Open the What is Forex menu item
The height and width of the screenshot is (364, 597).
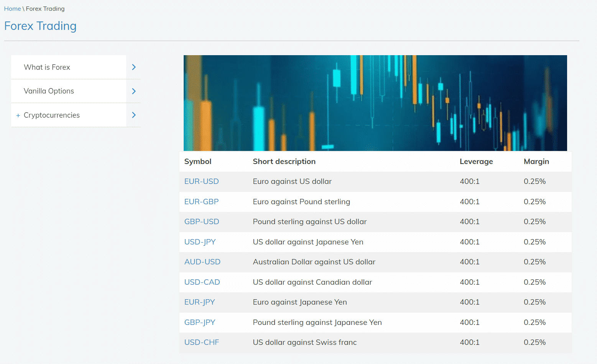point(47,67)
